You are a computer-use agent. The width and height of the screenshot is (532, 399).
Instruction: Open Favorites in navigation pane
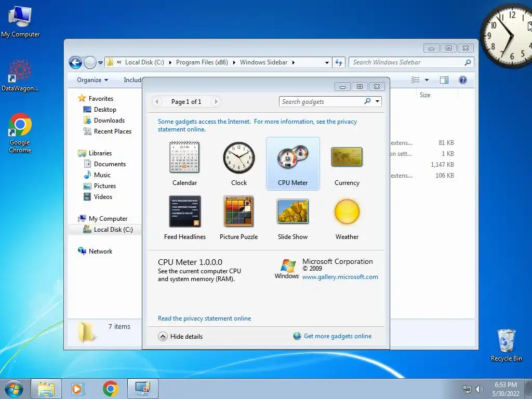101,99
